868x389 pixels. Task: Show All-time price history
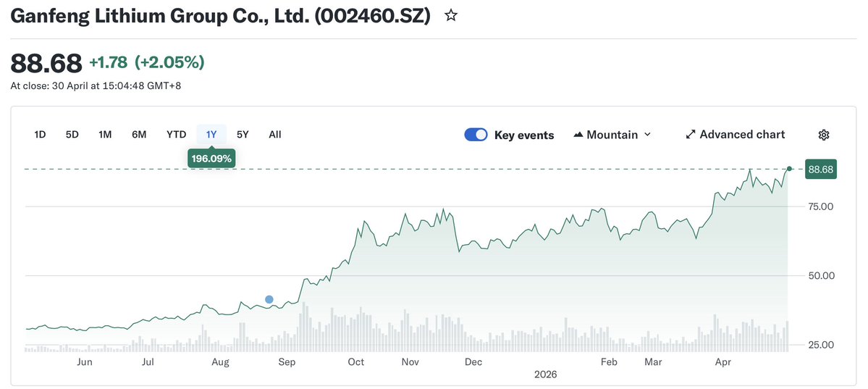275,135
